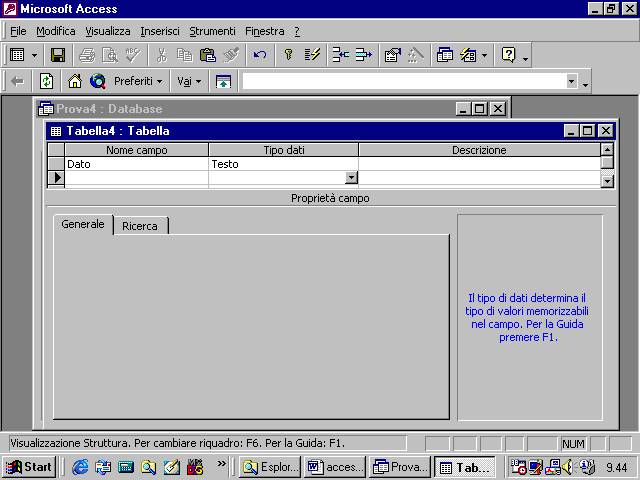Open the Modifica menu
This screenshot has width=640, height=480.
(56, 31)
